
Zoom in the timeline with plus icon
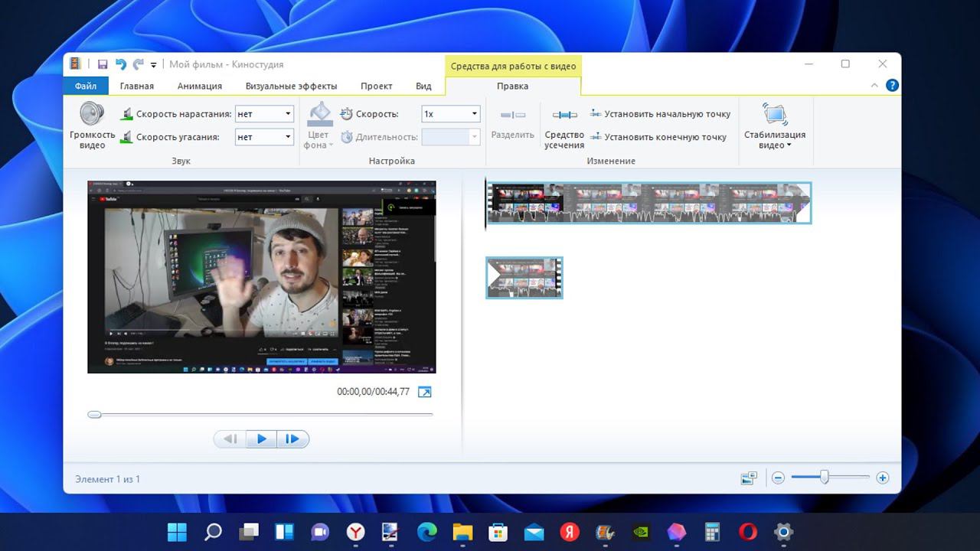pyautogui.click(x=882, y=478)
